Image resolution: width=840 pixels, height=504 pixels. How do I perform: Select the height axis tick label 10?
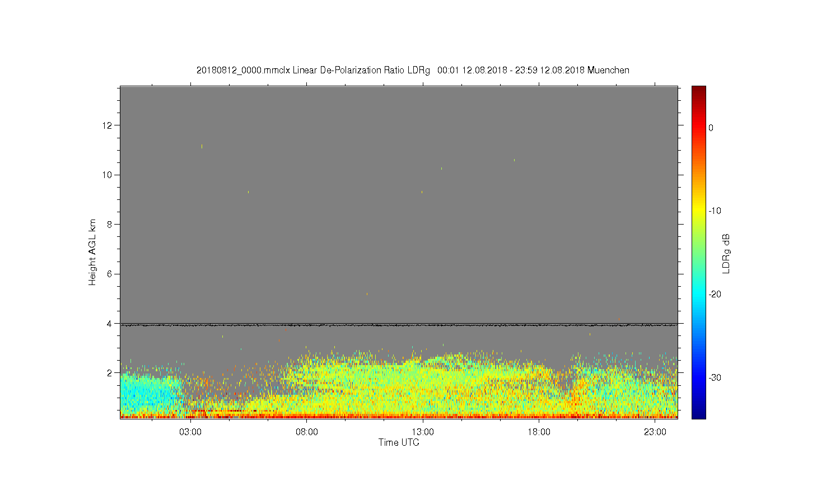coord(109,175)
